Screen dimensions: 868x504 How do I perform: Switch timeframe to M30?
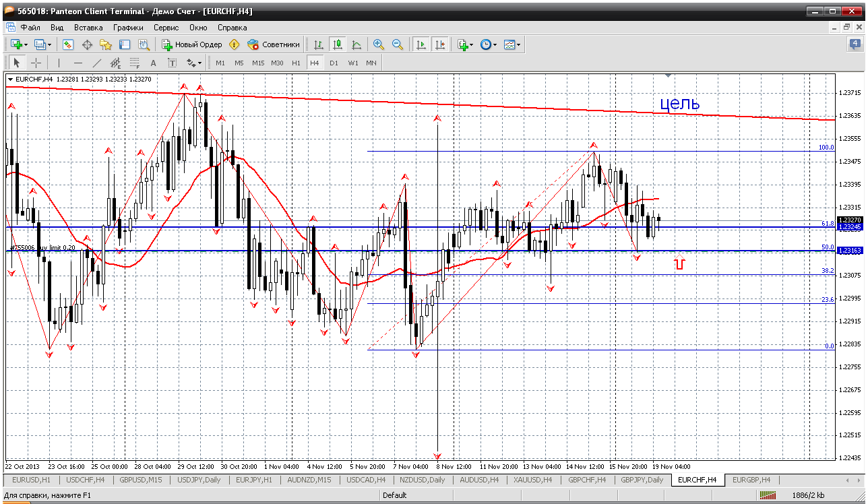pos(277,63)
